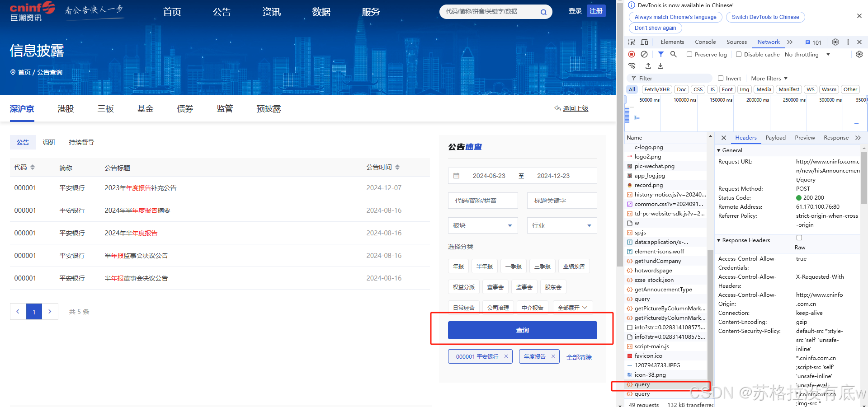Click the 返回上级 link
The image size is (868, 407).
[571, 108]
